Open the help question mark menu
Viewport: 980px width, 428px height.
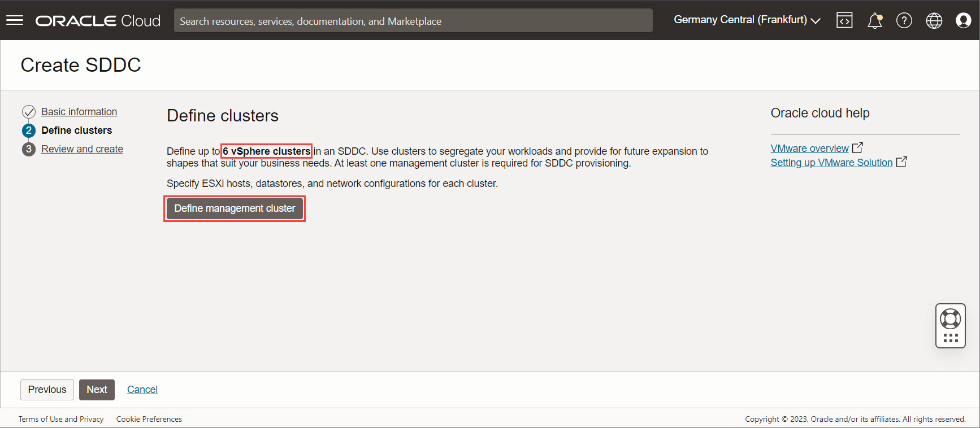[x=904, y=21]
